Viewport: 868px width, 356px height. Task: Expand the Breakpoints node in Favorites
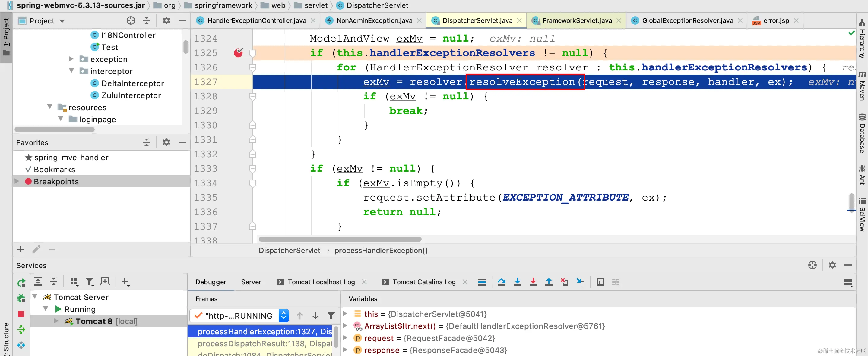(x=17, y=181)
